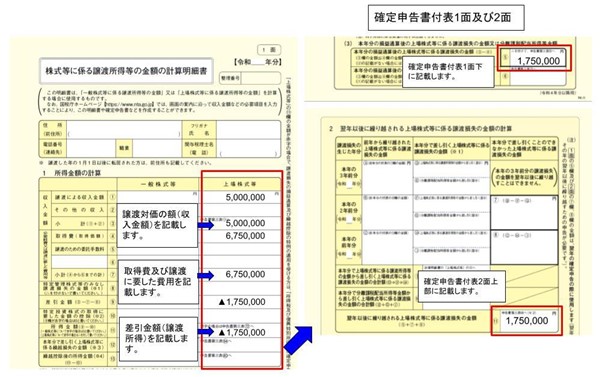Click 1,750,000 in the 付表2面 total box

tap(527, 321)
